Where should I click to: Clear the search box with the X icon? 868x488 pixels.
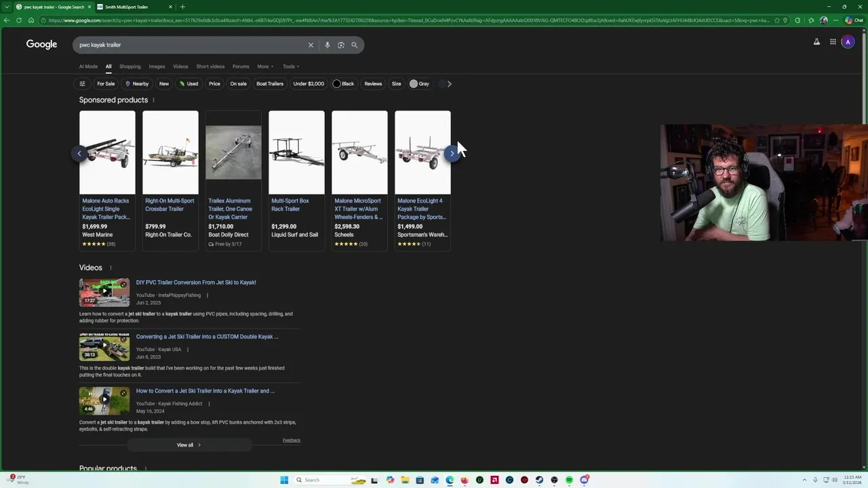point(311,45)
